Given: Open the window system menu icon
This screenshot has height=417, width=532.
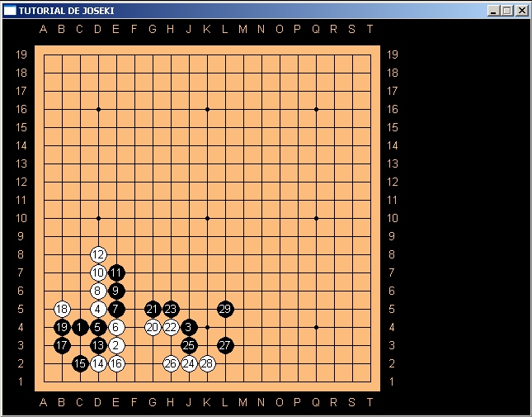Looking at the screenshot, I should point(10,11).
